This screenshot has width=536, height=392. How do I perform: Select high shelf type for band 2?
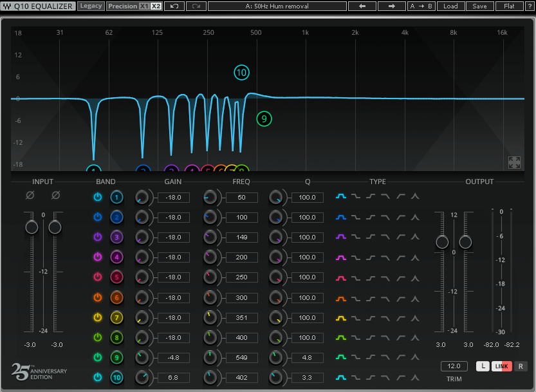[x=371, y=217]
